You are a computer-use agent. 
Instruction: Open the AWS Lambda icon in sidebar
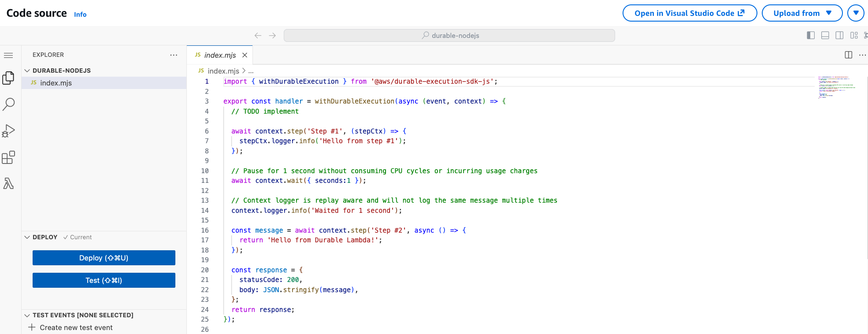(8, 184)
